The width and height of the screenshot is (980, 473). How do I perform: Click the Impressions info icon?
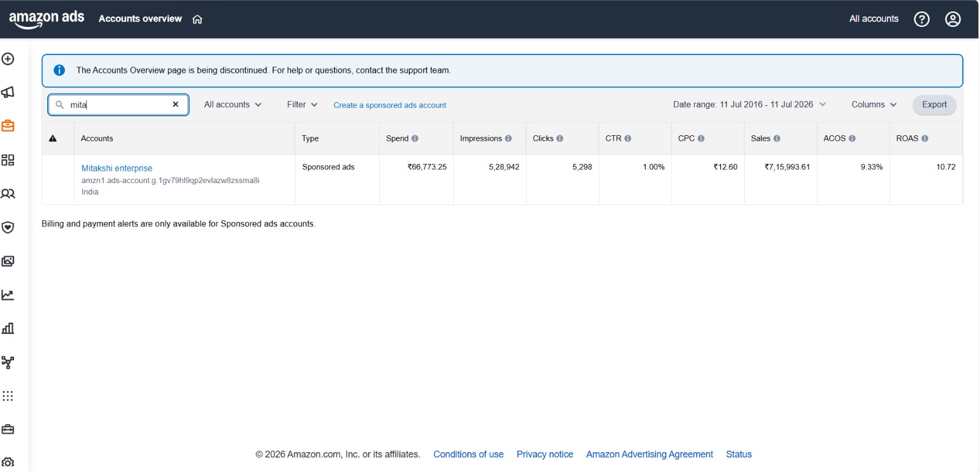pyautogui.click(x=508, y=138)
